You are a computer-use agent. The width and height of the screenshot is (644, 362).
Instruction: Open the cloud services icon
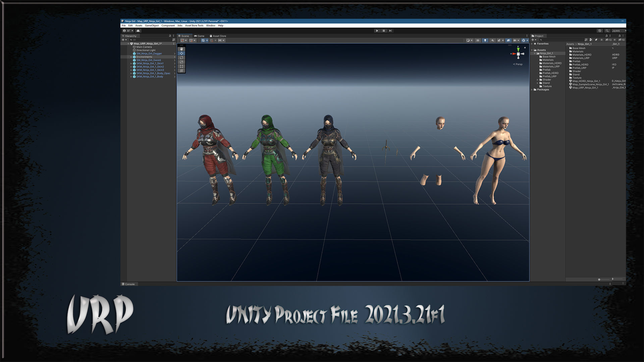tap(138, 31)
